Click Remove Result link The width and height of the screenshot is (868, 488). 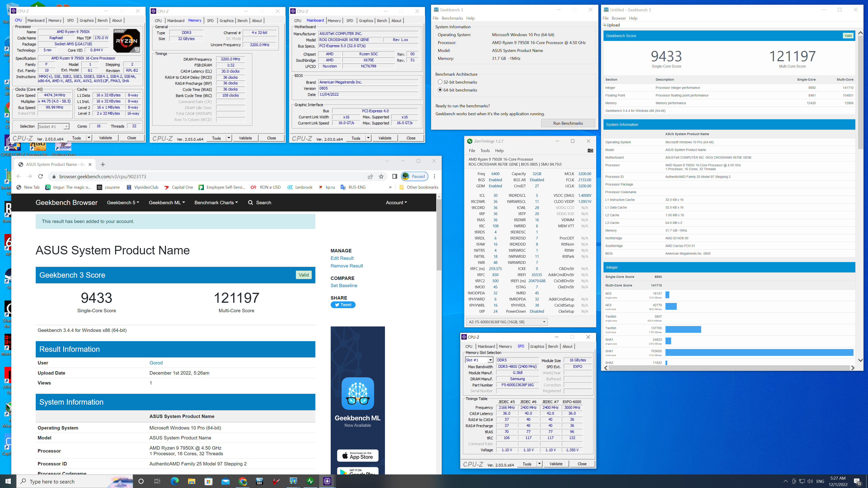point(347,266)
